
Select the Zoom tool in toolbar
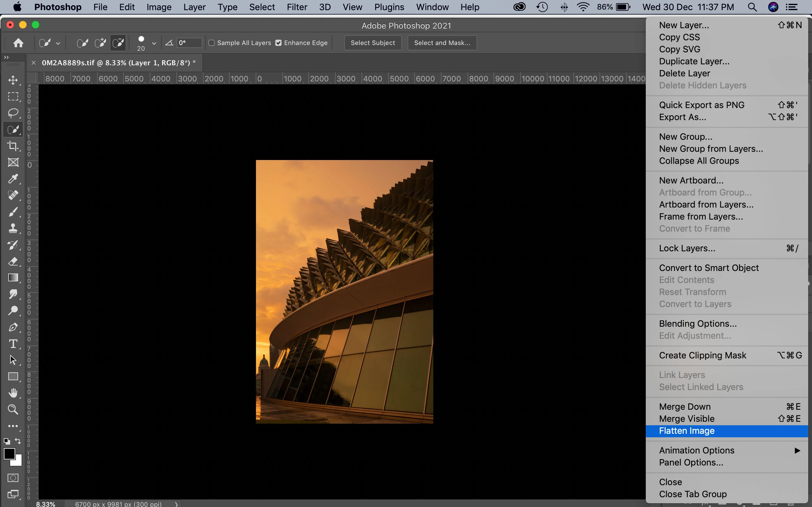tap(13, 409)
